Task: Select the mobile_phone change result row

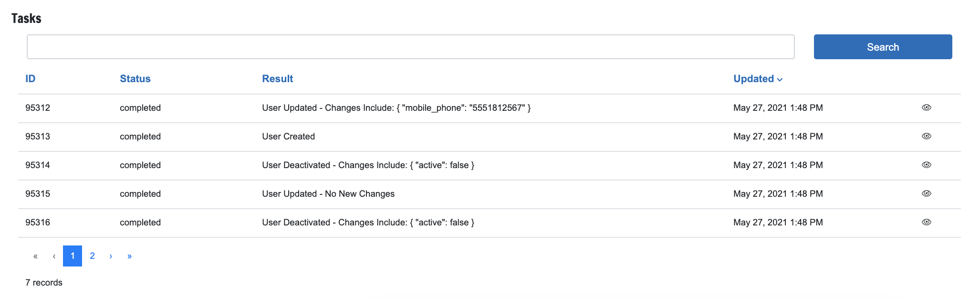Action: pos(396,108)
